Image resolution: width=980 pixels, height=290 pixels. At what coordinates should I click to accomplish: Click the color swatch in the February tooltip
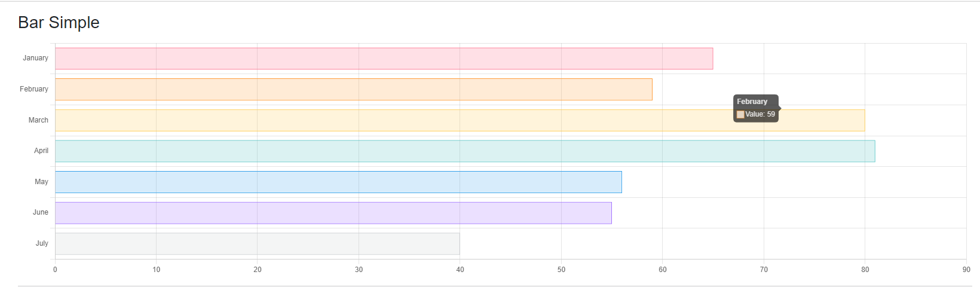(740, 115)
